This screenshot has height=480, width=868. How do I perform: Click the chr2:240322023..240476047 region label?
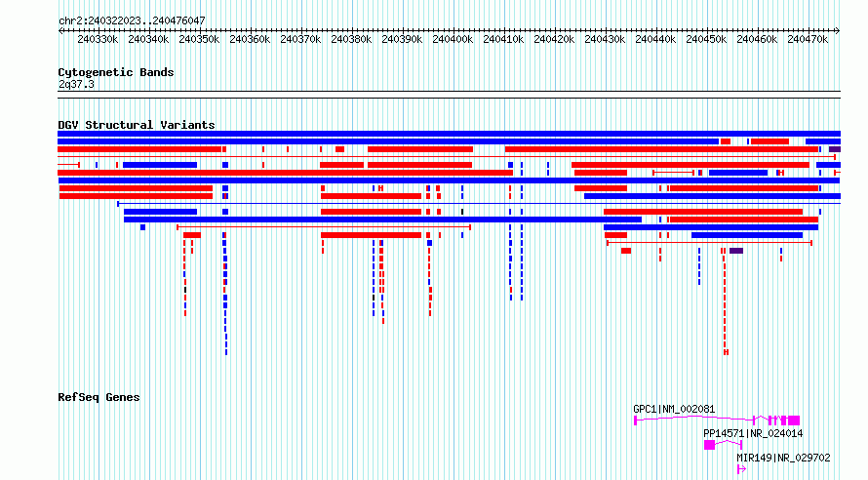(x=132, y=20)
